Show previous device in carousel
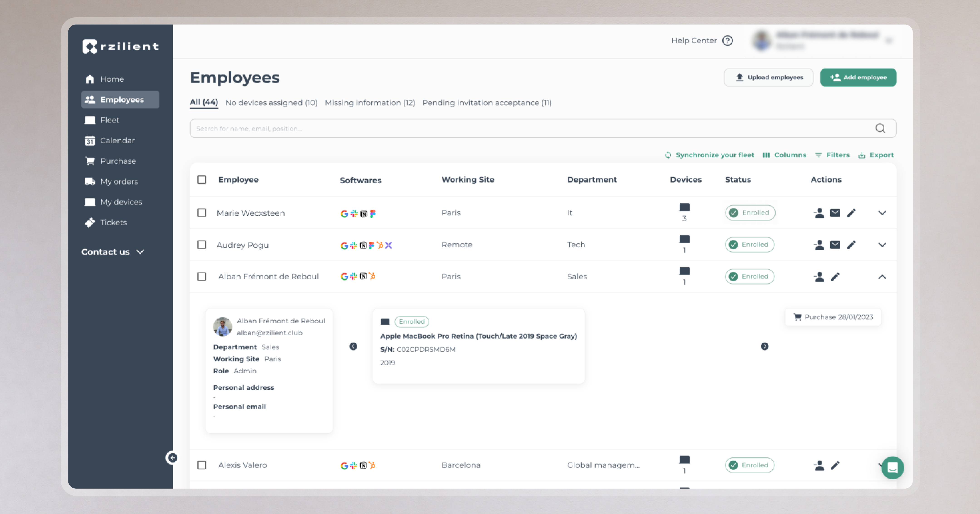This screenshot has width=980, height=514. coord(353,346)
